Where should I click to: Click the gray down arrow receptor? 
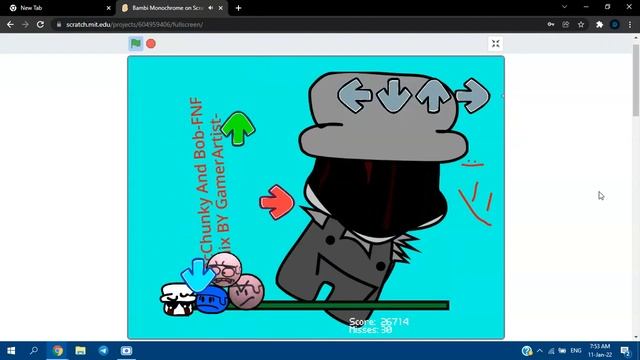[x=394, y=96]
